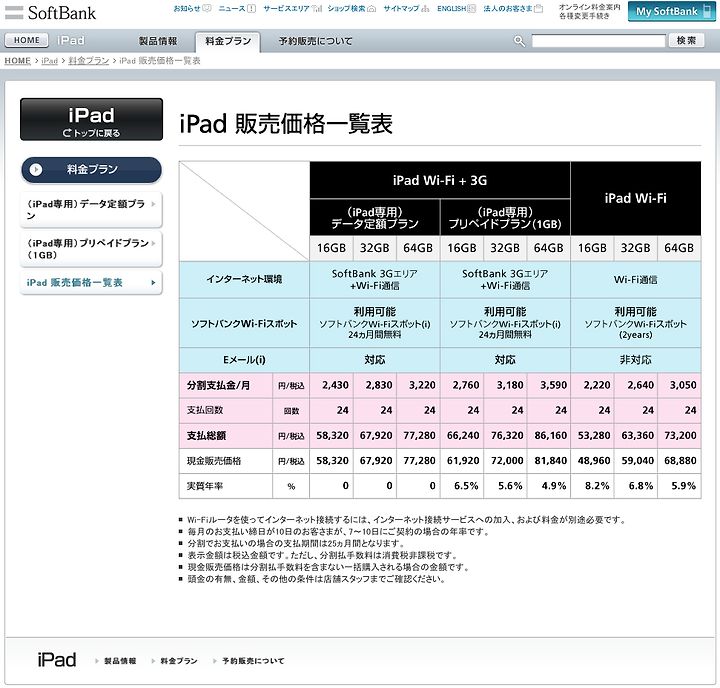This screenshot has height=688, width=720.
Task: Click the Eメール(i) row label
Action: [x=244, y=360]
